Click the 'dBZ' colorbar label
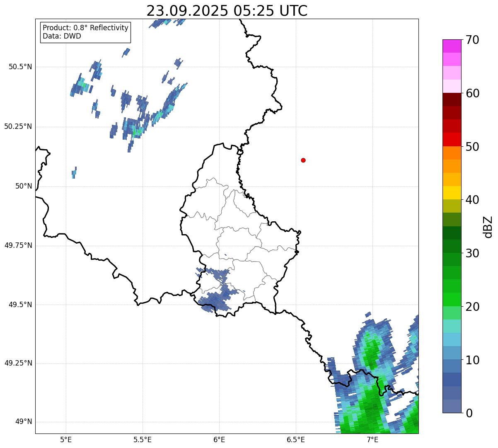Image resolution: width=498 pixels, height=448 pixels. pos(488,226)
